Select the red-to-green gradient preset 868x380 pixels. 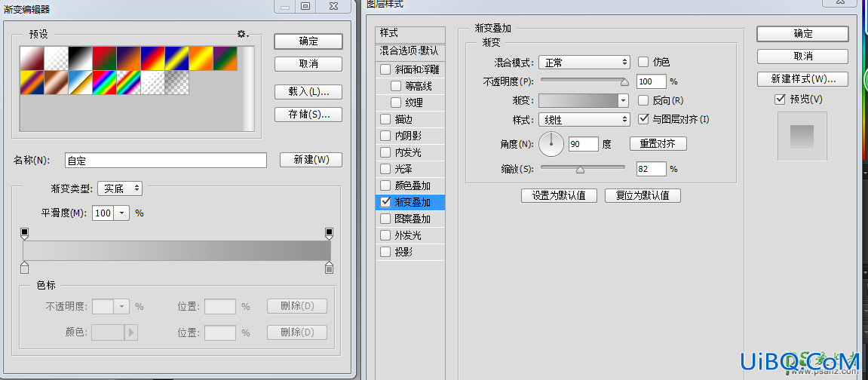(105, 58)
